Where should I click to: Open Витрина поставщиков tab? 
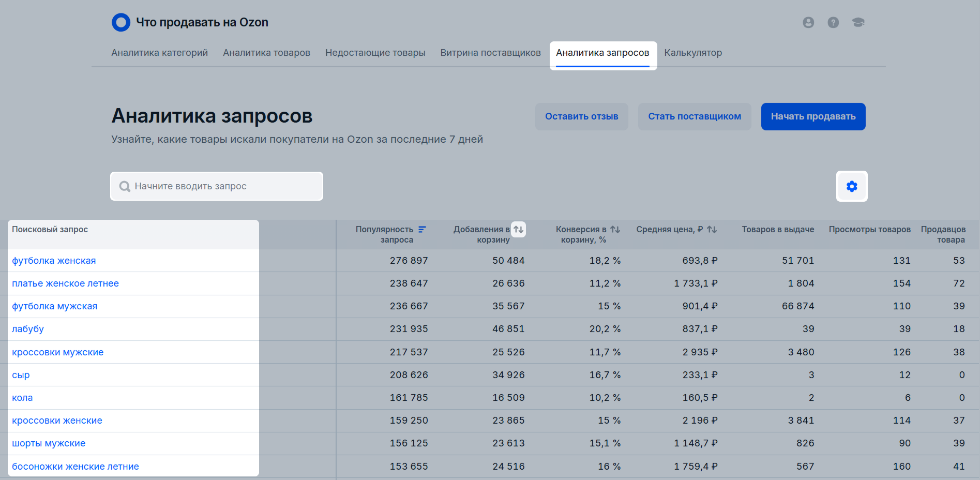(x=490, y=53)
